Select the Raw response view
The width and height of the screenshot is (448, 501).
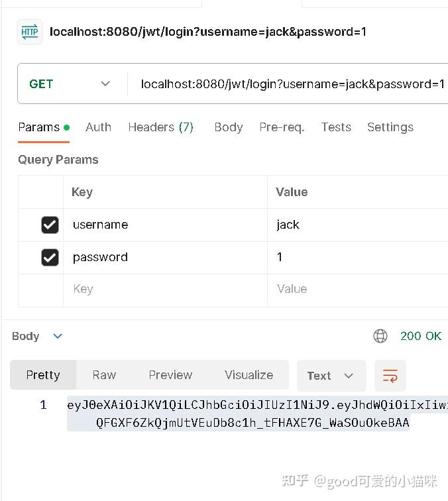coord(104,375)
